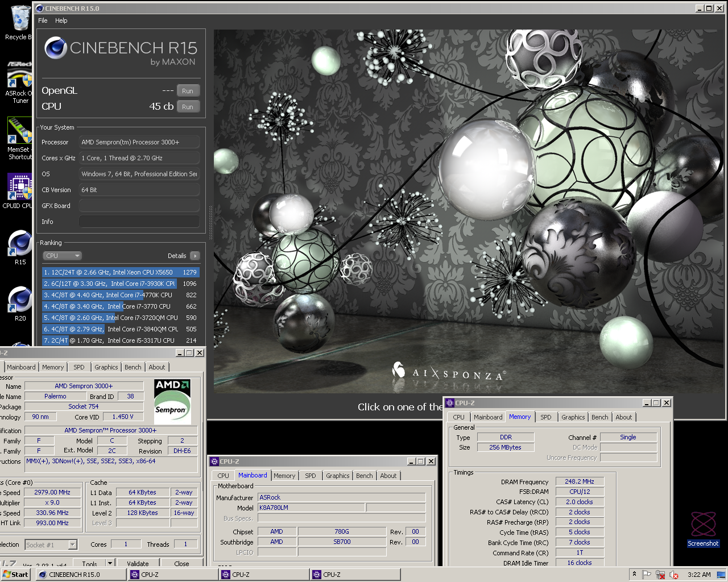Select ranking entry Intel Core i7-3770
This screenshot has width=728, height=582.
click(x=121, y=306)
